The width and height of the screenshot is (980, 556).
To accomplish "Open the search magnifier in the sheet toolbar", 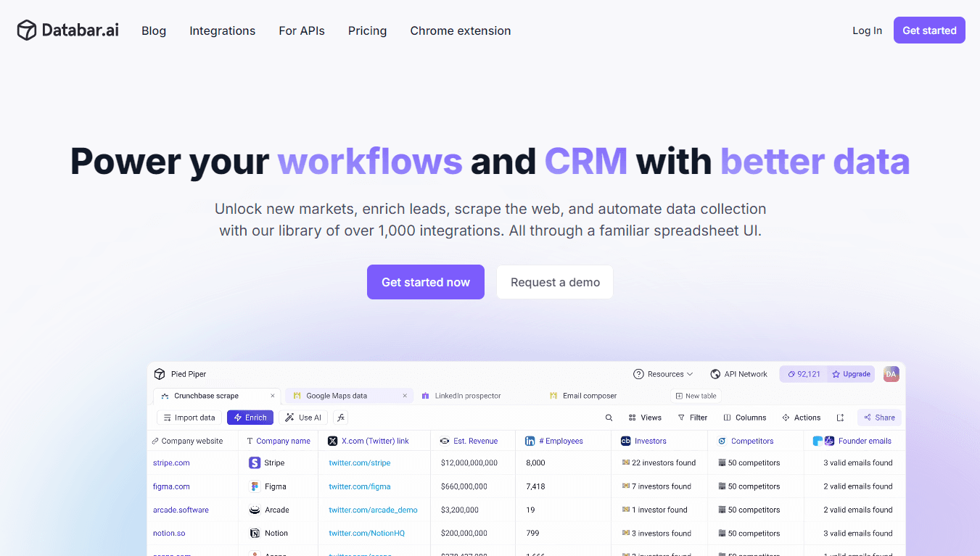I will [x=609, y=418].
